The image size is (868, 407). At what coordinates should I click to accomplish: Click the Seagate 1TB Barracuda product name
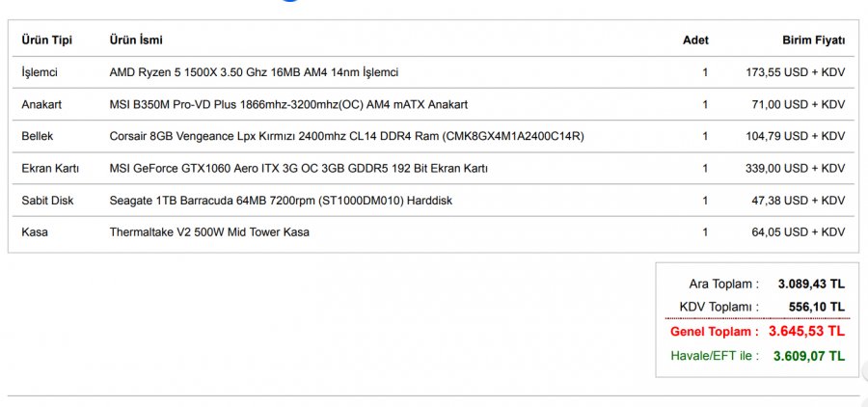(x=281, y=201)
